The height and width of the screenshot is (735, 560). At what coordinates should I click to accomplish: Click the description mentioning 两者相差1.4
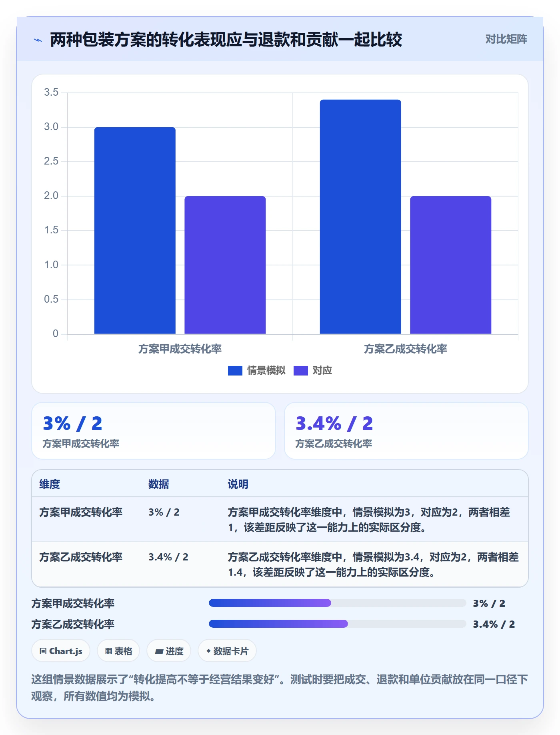[373, 565]
